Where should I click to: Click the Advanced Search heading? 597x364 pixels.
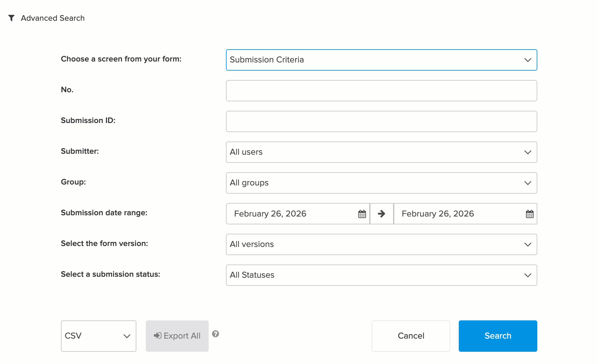pyautogui.click(x=53, y=18)
